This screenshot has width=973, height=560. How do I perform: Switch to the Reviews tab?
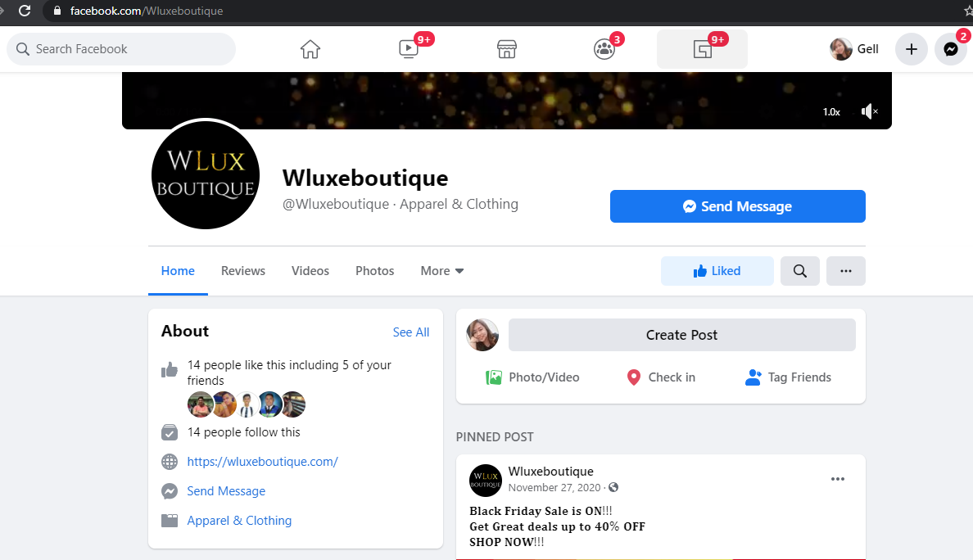click(x=242, y=271)
